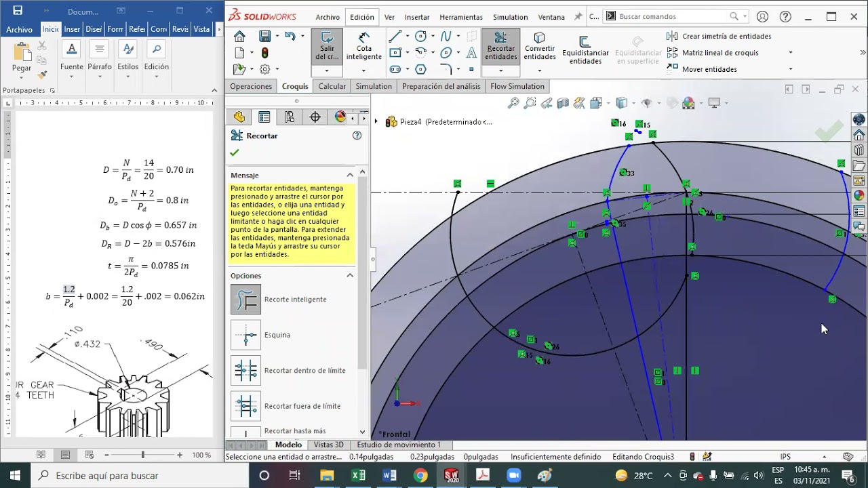This screenshot has height=488, width=868.
Task: Click the SolidWorks Save icon
Action: (264, 37)
